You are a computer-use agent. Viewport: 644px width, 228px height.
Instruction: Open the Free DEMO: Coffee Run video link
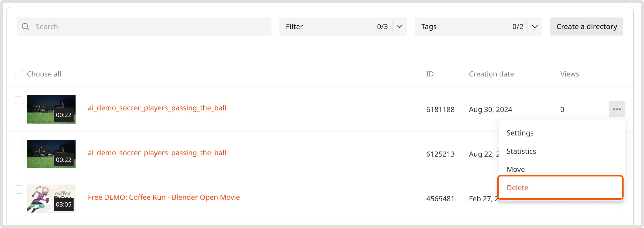click(x=164, y=197)
